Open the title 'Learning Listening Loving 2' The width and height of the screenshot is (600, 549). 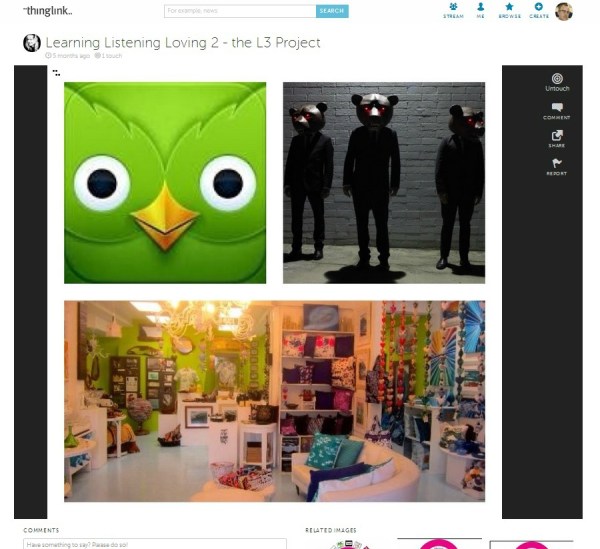183,43
